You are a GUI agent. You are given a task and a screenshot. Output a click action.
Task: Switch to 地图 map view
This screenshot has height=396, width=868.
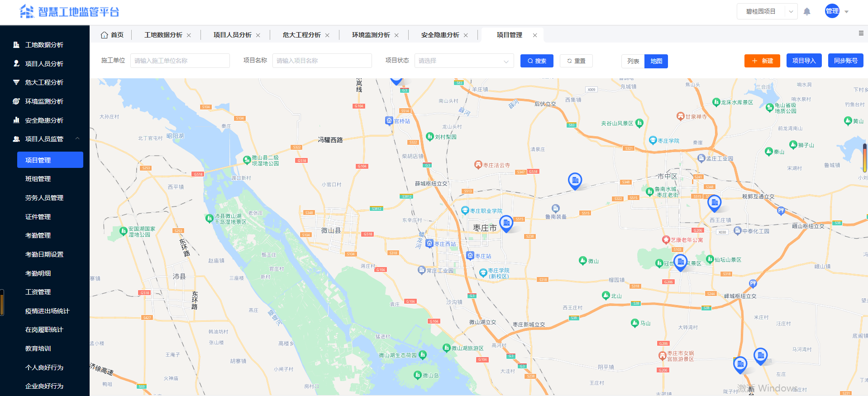[656, 61]
